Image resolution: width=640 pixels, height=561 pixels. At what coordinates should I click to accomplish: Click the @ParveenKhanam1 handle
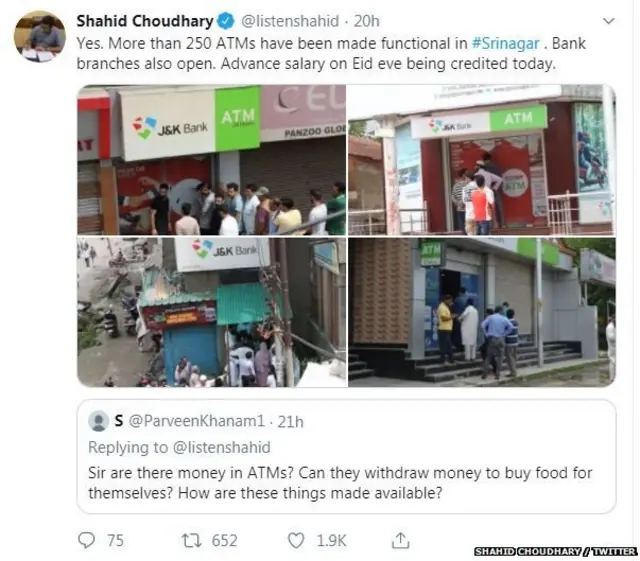click(x=197, y=421)
